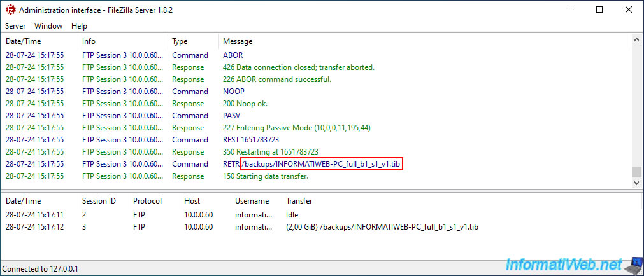Sort sessions by Session ID column header

(103, 201)
